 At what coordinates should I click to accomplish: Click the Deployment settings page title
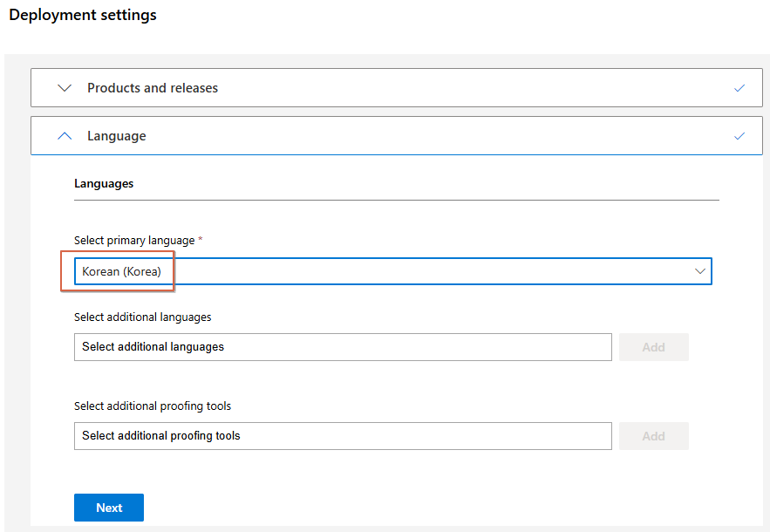pos(83,15)
